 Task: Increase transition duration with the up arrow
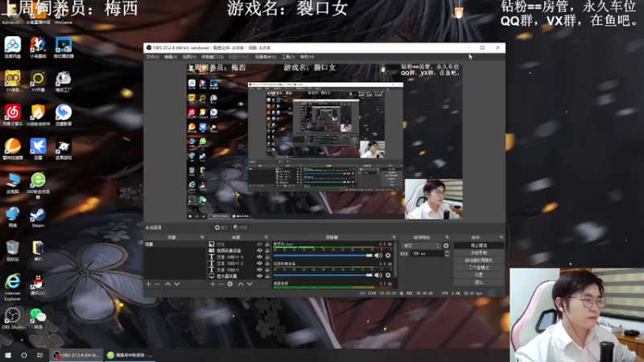(x=447, y=252)
